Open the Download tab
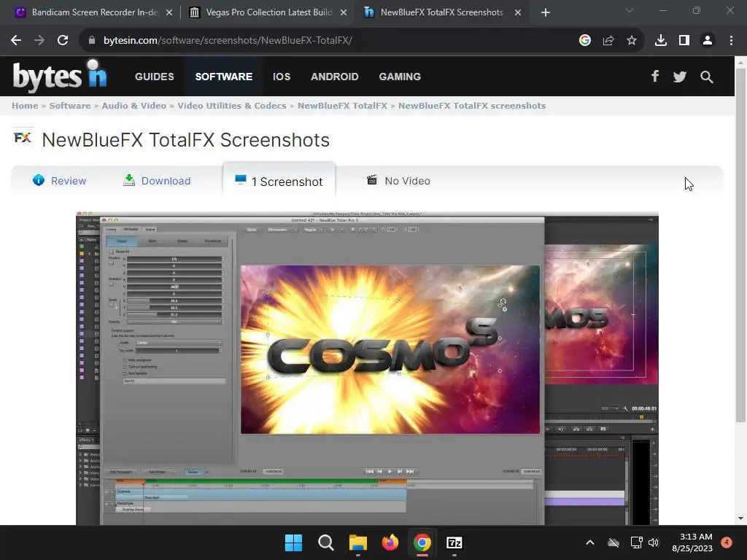Screen dimensions: 747x560 click(157, 181)
